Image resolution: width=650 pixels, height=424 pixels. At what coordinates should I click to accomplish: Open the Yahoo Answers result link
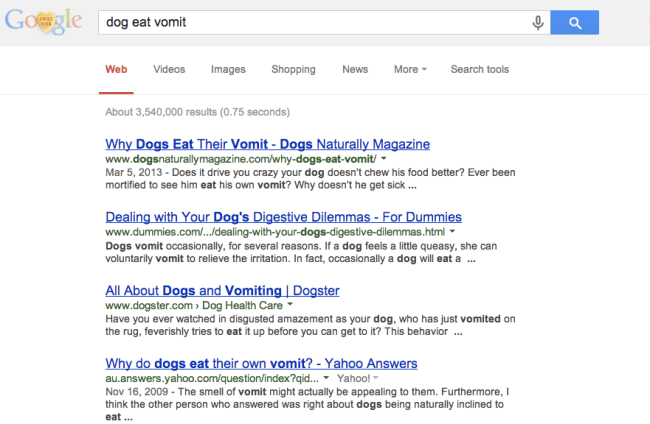tap(261, 362)
